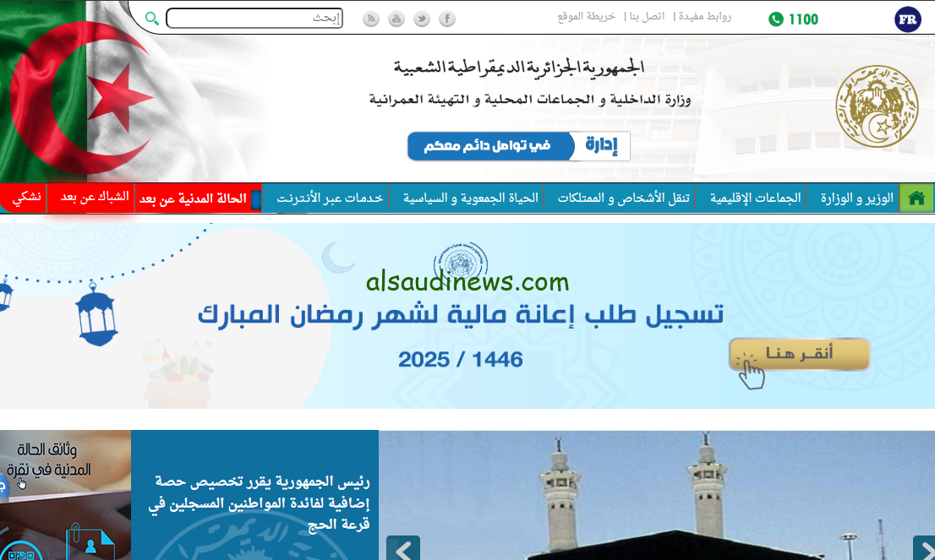Open خدمات عبر الأنترنت menu

(x=330, y=198)
